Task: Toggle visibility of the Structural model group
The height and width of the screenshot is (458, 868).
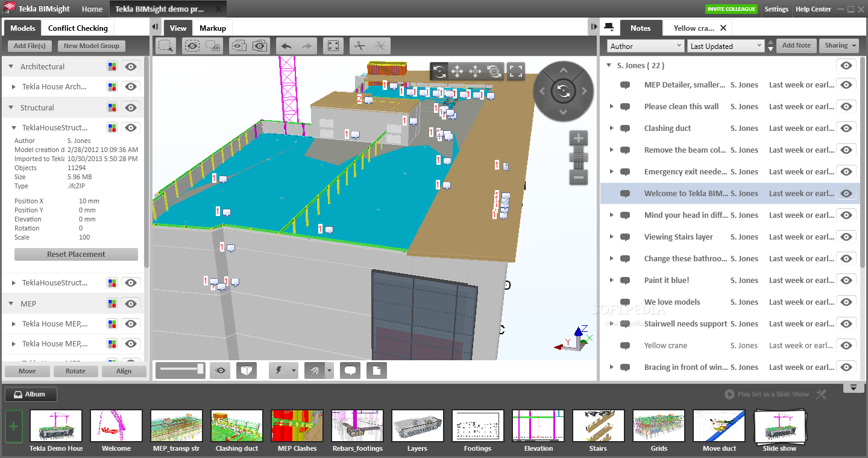Action: pos(131,107)
